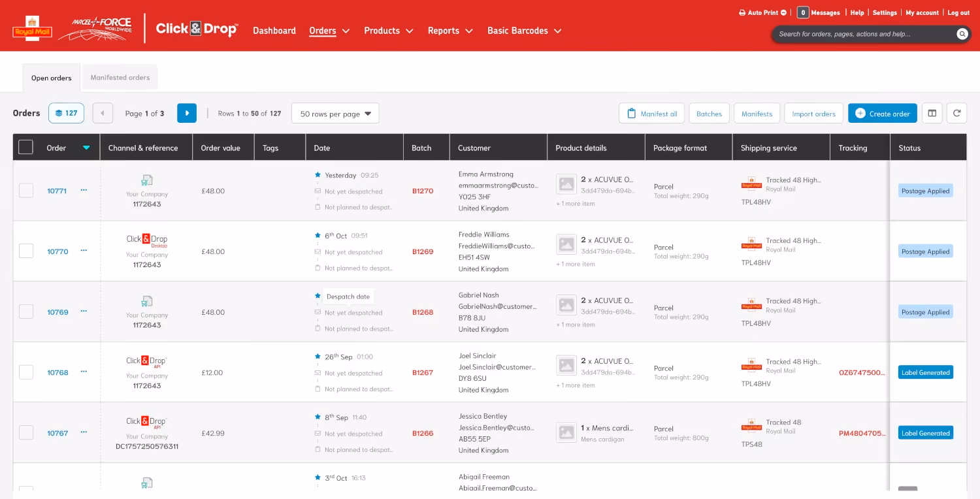The height and width of the screenshot is (499, 980).
Task: Tick the checkbox for order 10770
Action: point(26,251)
